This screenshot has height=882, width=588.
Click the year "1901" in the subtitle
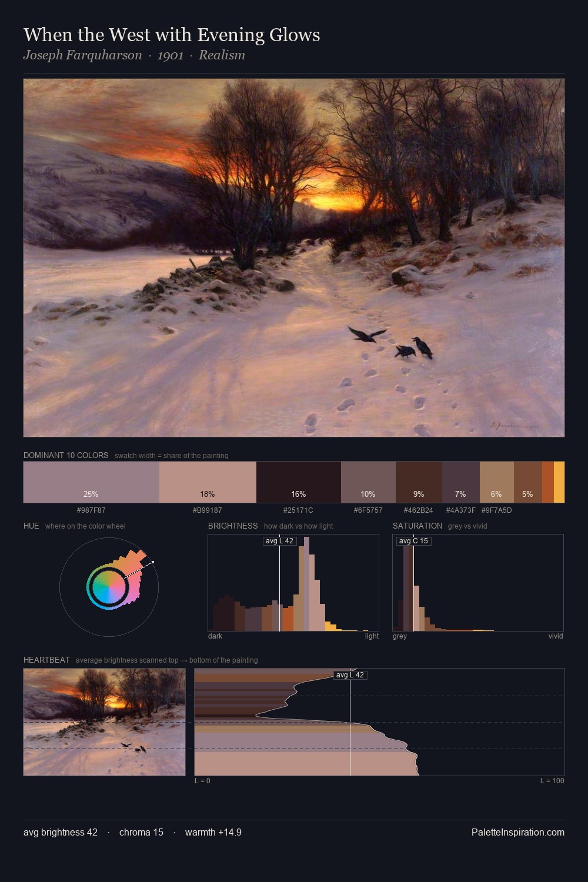(x=171, y=55)
